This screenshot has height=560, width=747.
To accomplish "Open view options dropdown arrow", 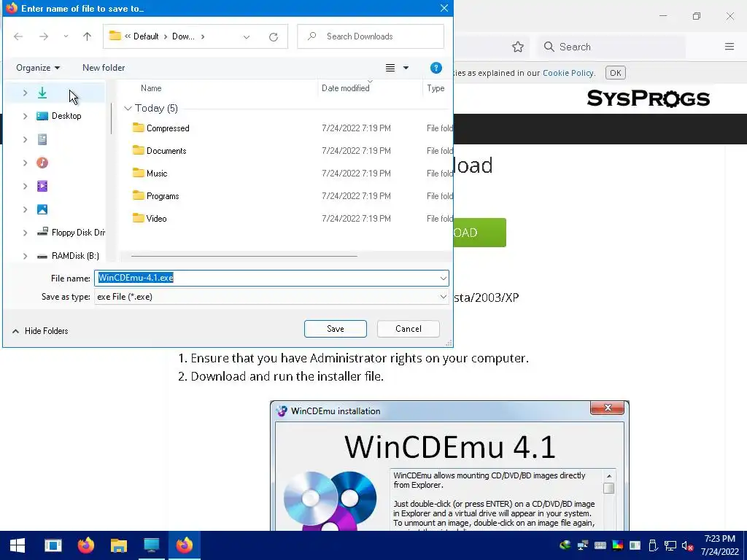I will pos(406,68).
